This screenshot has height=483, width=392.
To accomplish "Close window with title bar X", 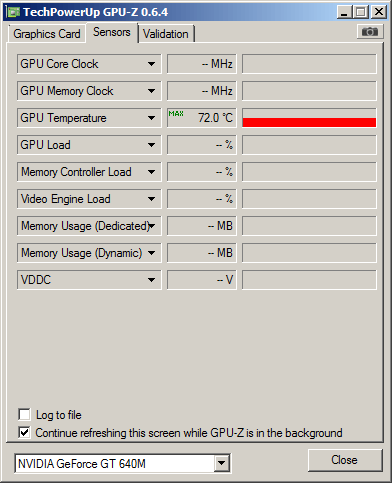I will (379, 12).
